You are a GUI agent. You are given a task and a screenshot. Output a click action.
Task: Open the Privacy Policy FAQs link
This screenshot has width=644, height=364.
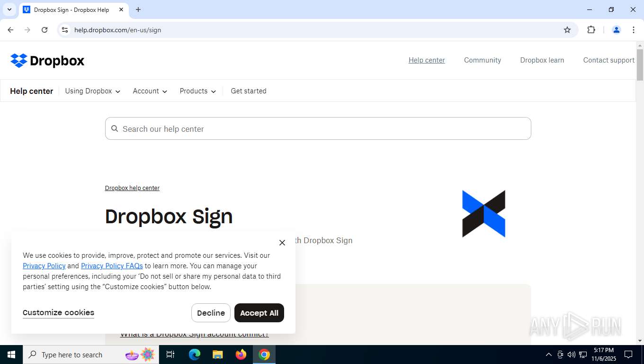coord(112,266)
